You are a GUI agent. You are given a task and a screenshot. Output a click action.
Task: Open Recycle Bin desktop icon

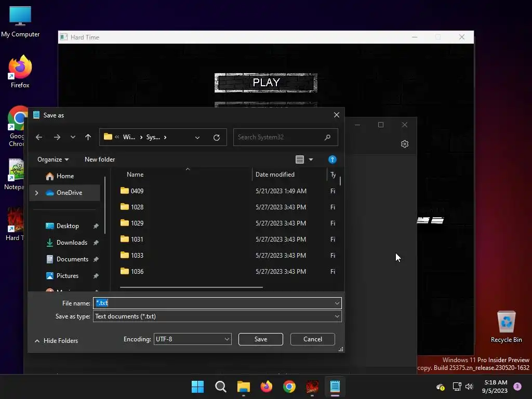[x=506, y=327]
